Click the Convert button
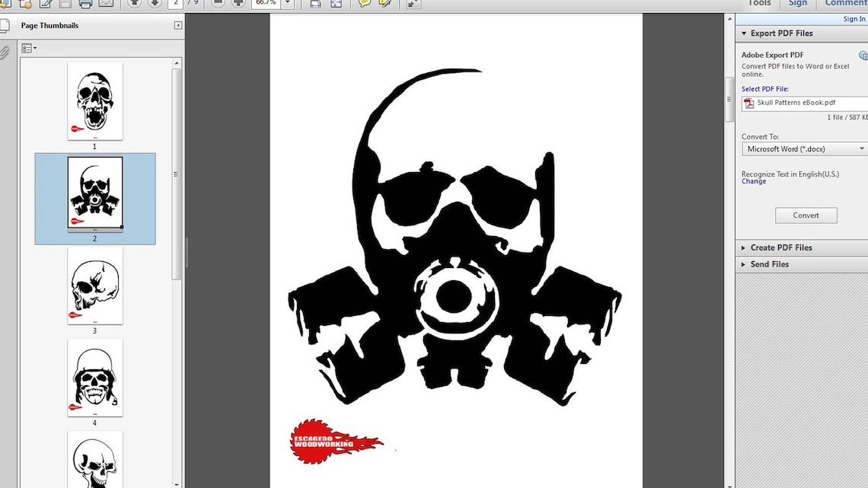 coord(806,215)
